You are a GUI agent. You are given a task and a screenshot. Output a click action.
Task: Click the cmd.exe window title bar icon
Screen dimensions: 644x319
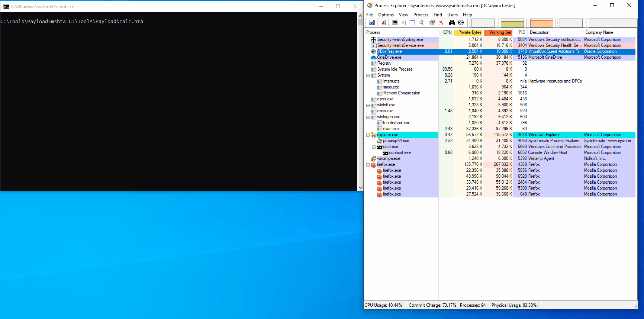pyautogui.click(x=6, y=7)
